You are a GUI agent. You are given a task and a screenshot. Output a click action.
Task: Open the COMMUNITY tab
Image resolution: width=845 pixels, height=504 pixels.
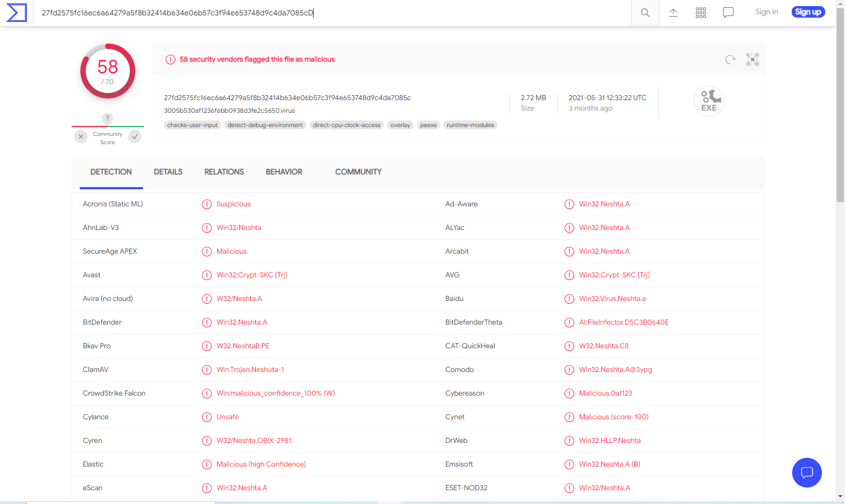point(358,172)
